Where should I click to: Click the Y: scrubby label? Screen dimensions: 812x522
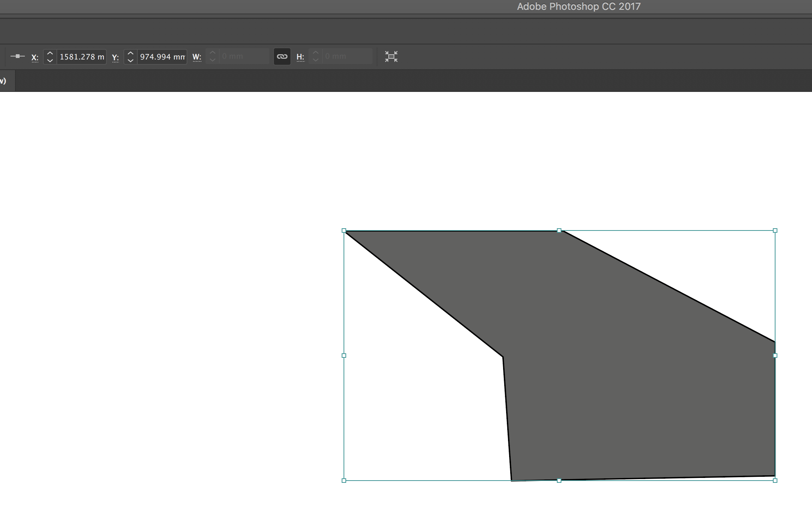[x=115, y=57]
